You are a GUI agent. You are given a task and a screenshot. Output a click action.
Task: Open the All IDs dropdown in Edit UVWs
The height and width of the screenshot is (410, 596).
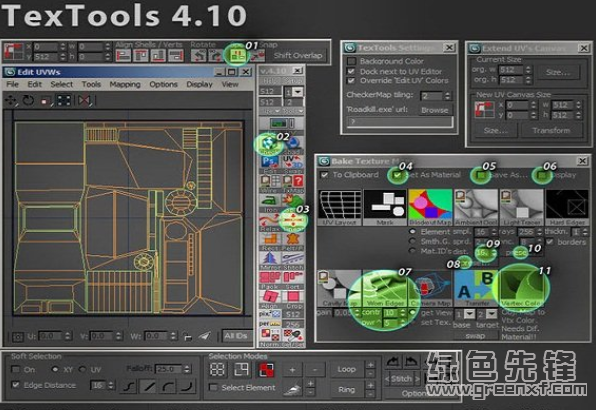pos(236,336)
